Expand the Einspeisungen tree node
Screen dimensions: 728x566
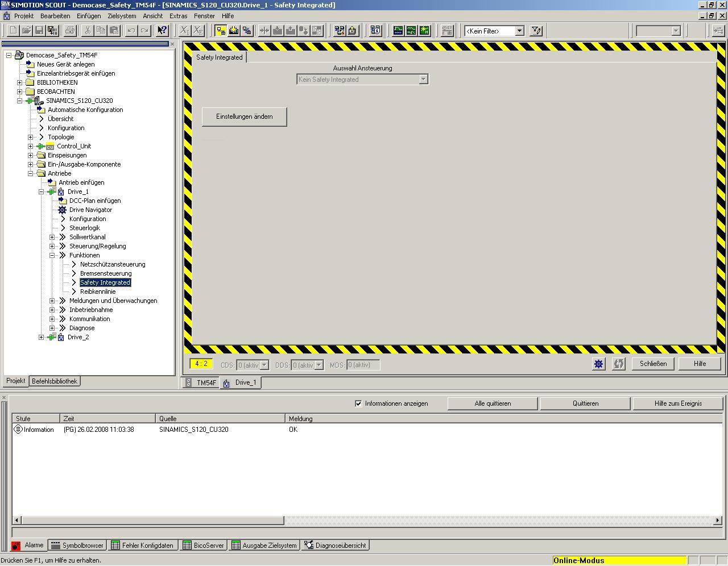click(x=31, y=155)
